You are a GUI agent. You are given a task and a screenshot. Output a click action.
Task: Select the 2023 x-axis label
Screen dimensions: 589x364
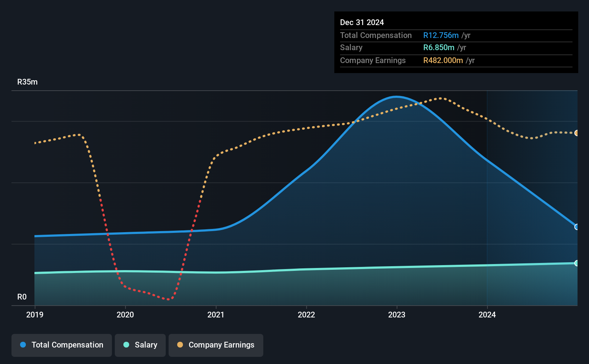pos(397,315)
